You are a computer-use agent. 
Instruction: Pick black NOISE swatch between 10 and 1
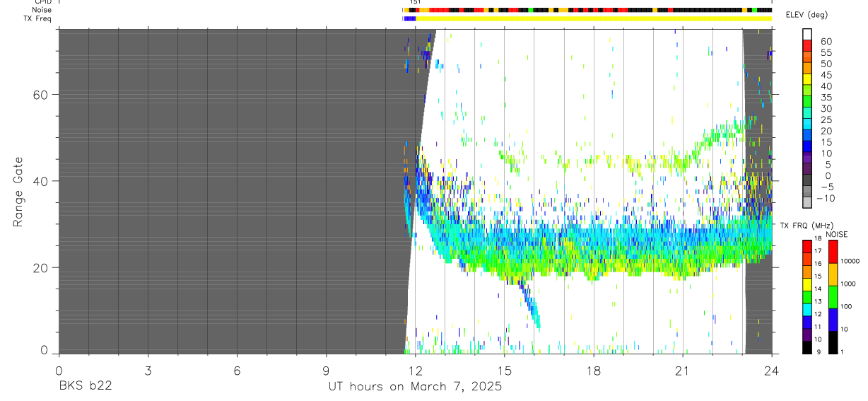click(833, 342)
